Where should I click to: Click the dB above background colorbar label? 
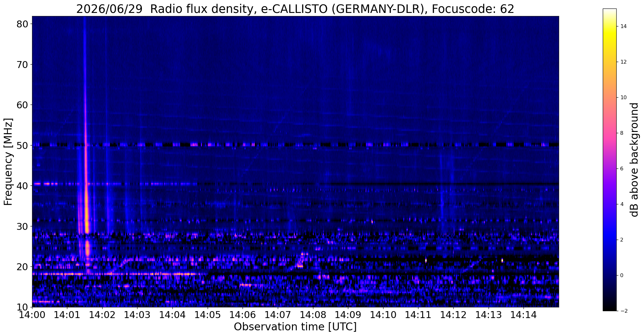tap(635, 160)
